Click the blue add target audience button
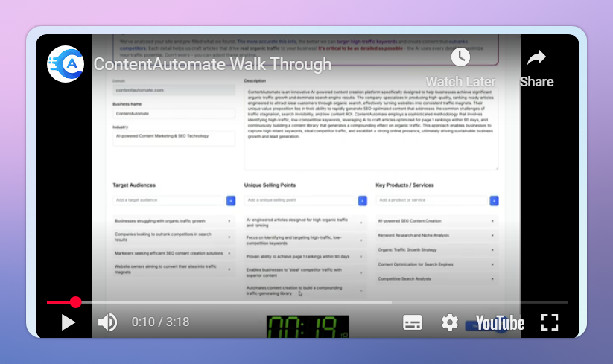The width and height of the screenshot is (613, 364). [x=231, y=200]
